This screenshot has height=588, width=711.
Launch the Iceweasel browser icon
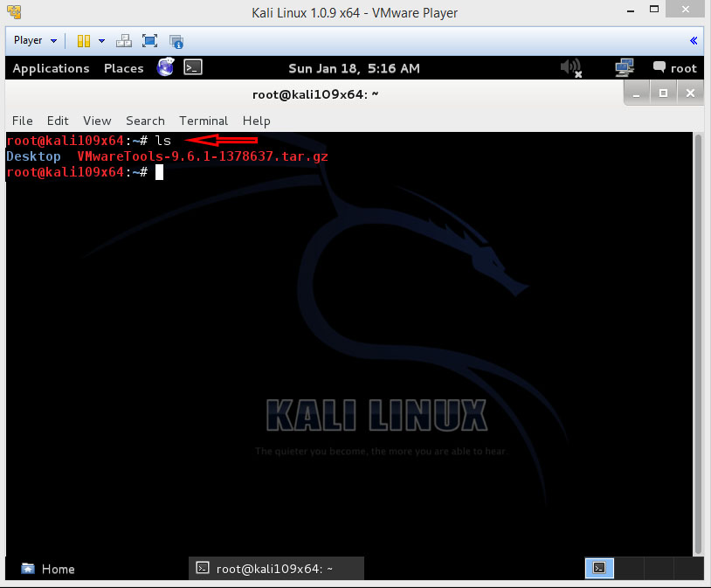[x=165, y=67]
